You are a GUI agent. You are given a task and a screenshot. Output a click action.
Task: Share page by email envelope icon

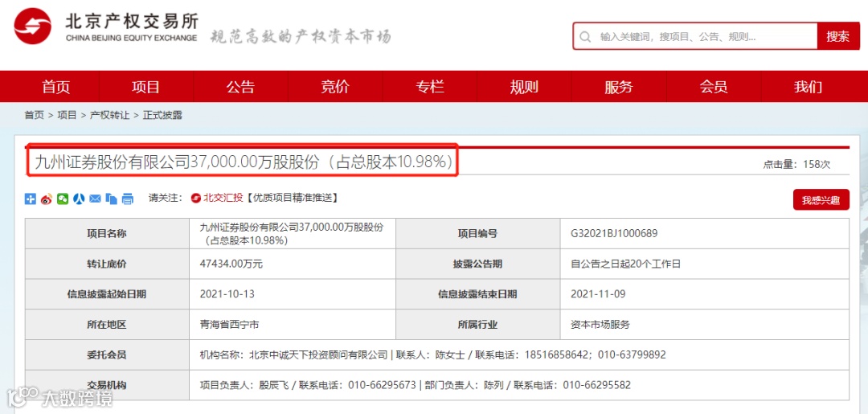click(95, 199)
